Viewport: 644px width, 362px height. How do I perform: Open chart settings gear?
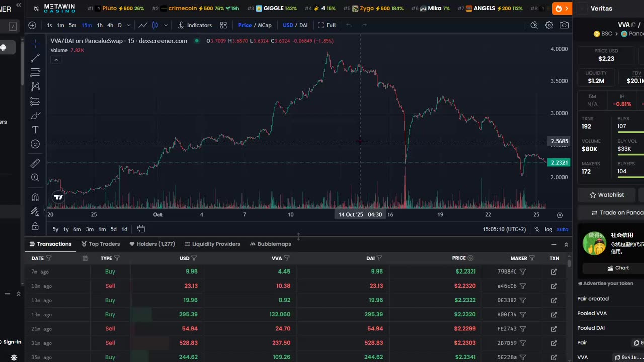549,25
